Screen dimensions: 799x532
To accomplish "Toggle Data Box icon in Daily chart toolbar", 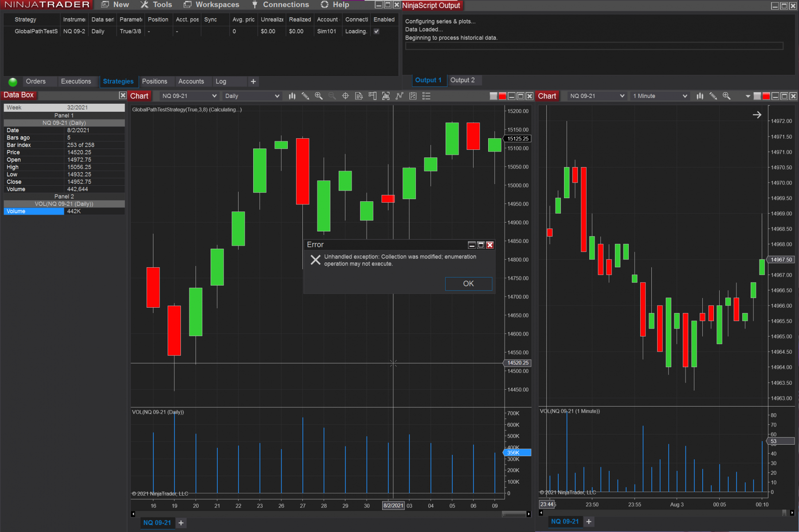I will tap(359, 96).
